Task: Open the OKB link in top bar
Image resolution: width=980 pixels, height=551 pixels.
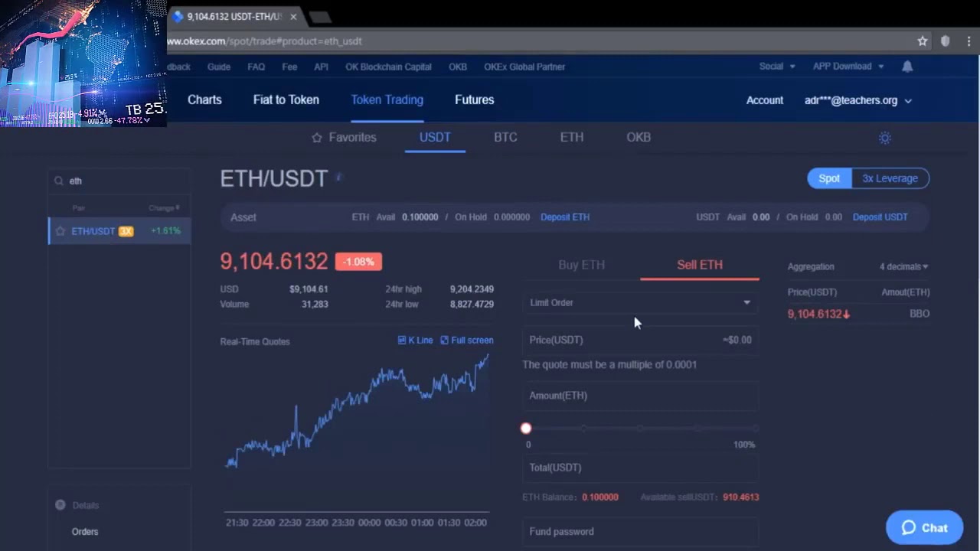Action: click(x=458, y=67)
